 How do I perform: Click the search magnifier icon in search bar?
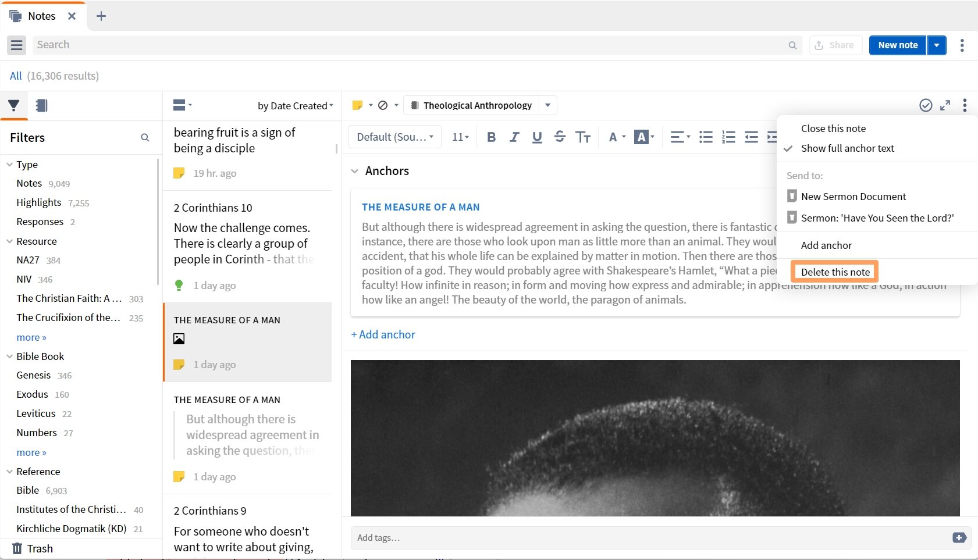coord(792,45)
